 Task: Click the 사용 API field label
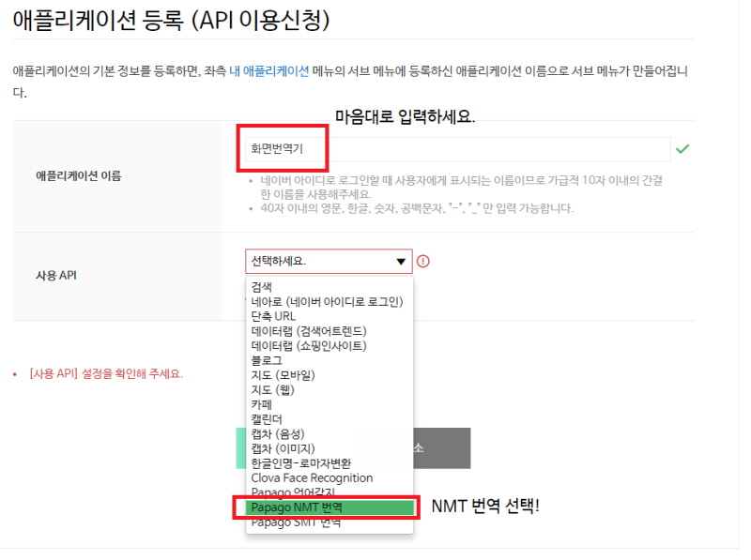[x=56, y=275]
